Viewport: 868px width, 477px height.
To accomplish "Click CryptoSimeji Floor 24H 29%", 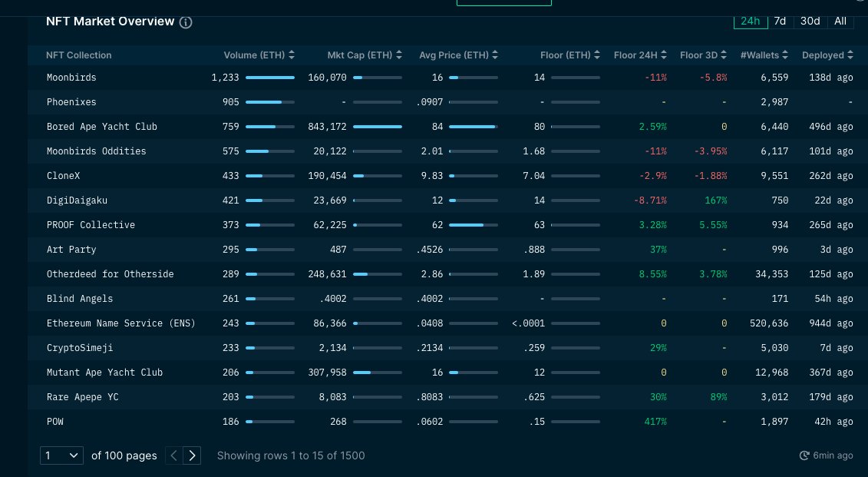I will 658,347.
